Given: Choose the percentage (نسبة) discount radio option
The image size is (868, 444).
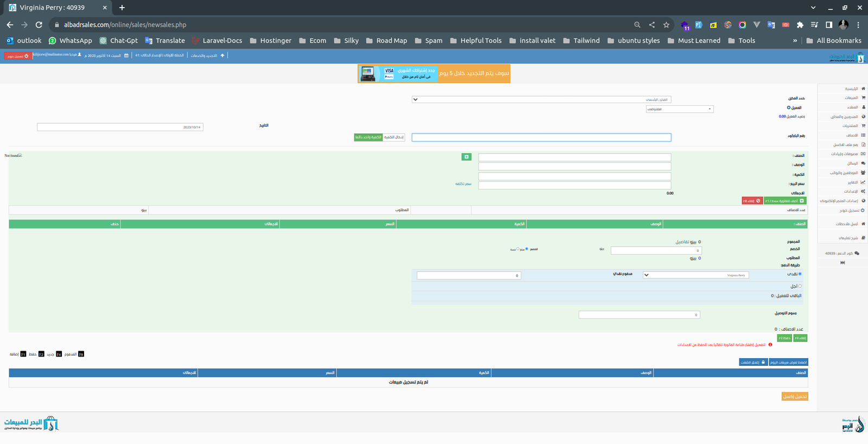Looking at the screenshot, I should [x=518, y=249].
